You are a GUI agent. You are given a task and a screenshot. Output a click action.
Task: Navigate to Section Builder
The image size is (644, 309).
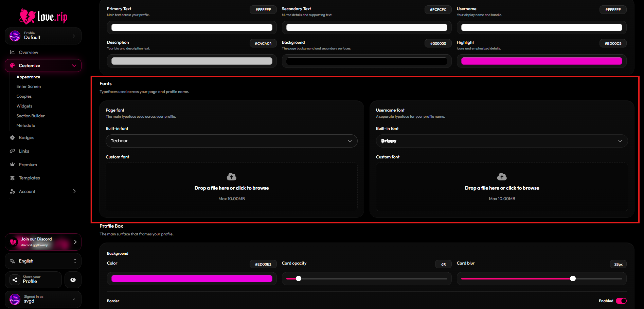(31, 116)
